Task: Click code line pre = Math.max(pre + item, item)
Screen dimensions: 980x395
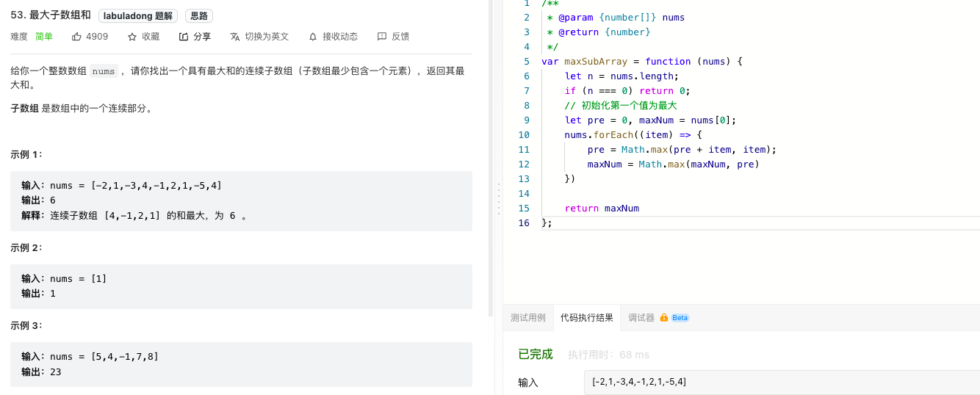Action: (x=682, y=149)
